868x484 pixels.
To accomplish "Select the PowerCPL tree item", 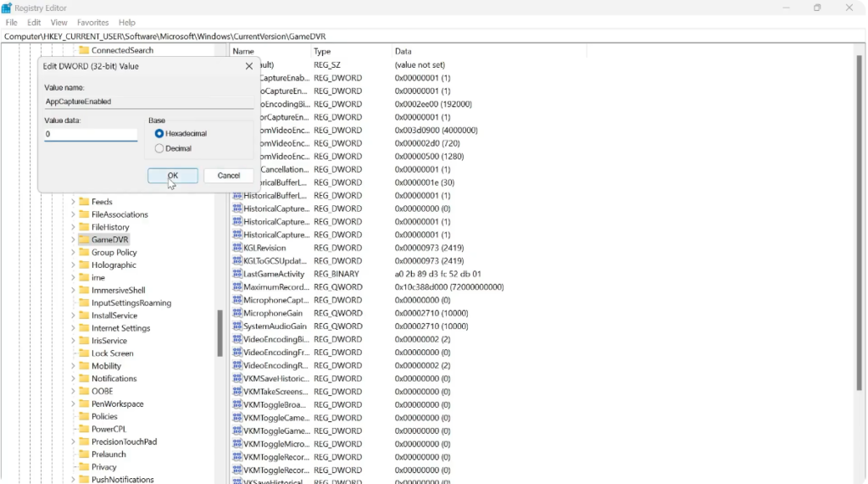I will click(108, 429).
